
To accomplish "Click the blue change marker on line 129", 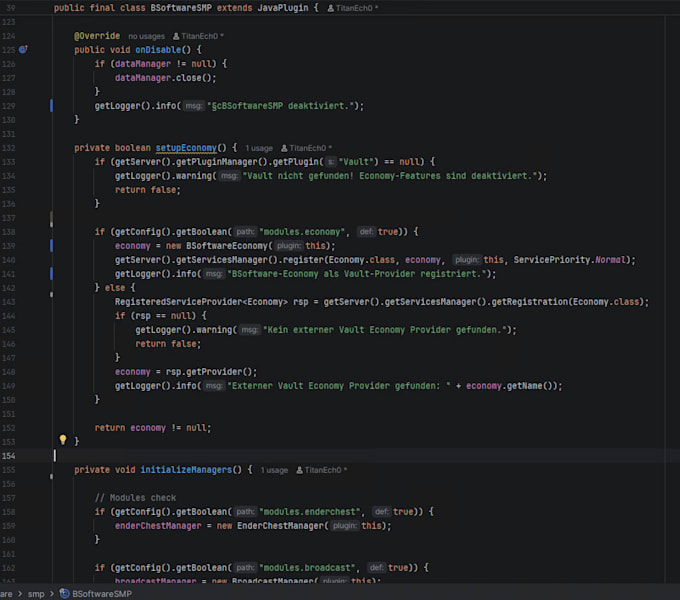I will coord(51,106).
